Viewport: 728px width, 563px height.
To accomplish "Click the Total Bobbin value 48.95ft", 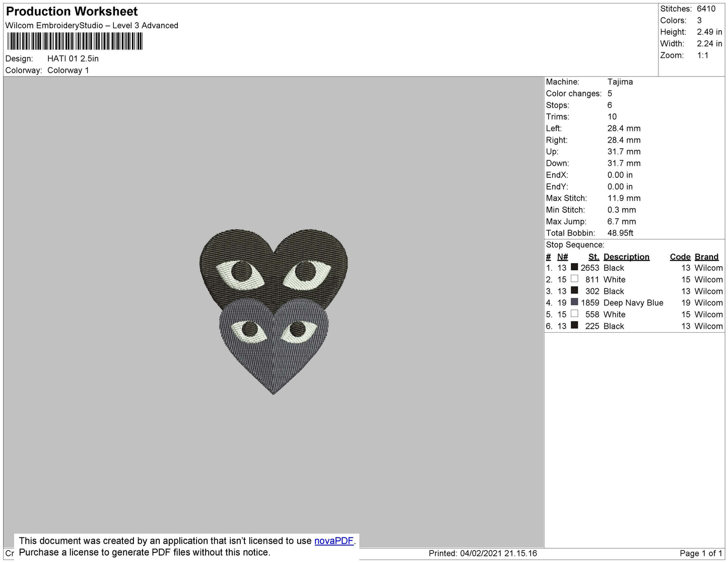I will [620, 233].
